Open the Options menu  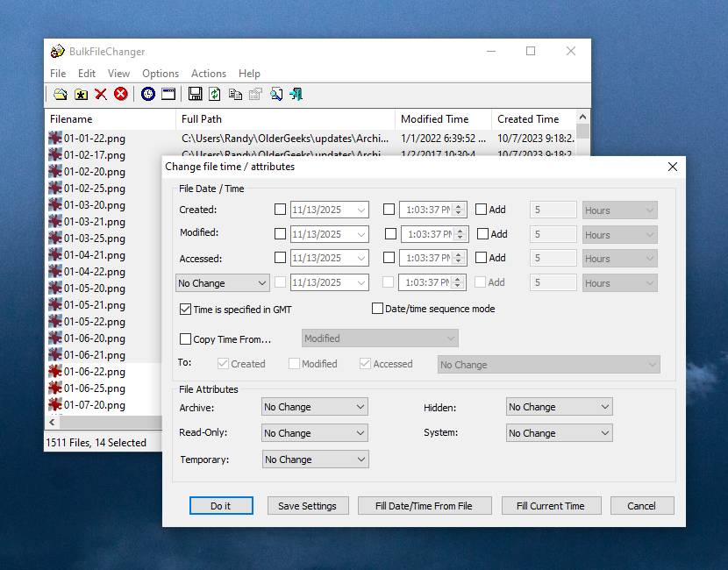(161, 74)
